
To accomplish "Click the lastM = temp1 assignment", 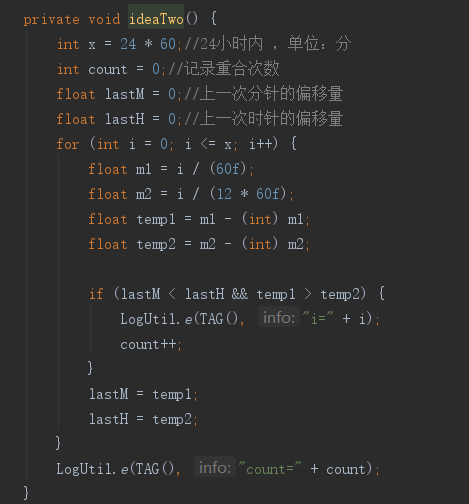I will coord(143,395).
